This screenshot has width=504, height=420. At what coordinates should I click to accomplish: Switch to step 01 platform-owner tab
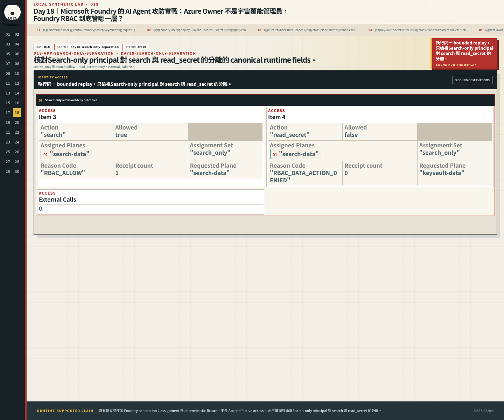(88, 30)
